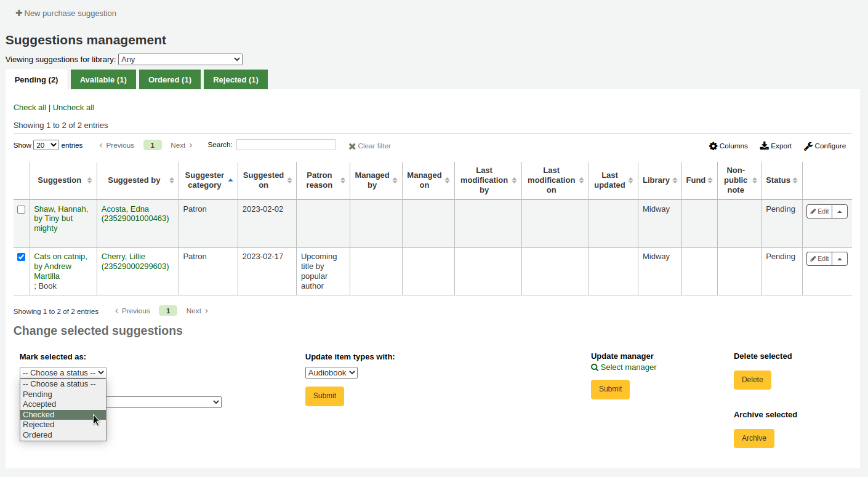Archive the selected suggestions

[x=753, y=438]
